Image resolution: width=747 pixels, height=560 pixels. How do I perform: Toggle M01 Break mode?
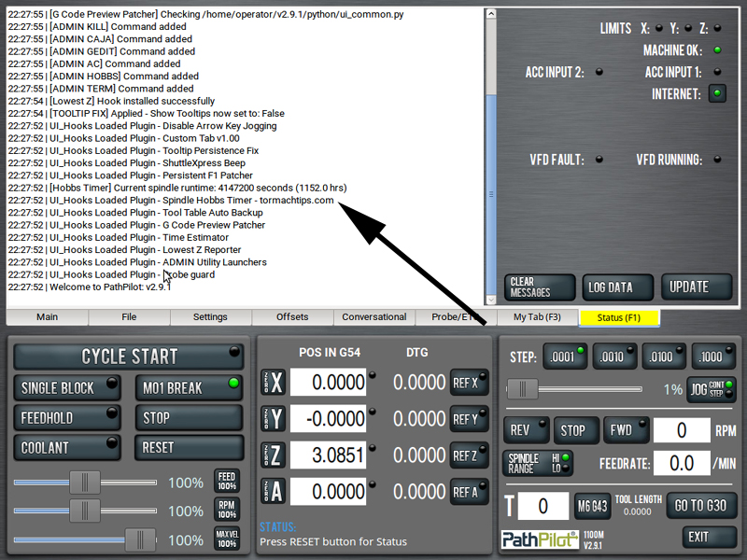pos(189,387)
